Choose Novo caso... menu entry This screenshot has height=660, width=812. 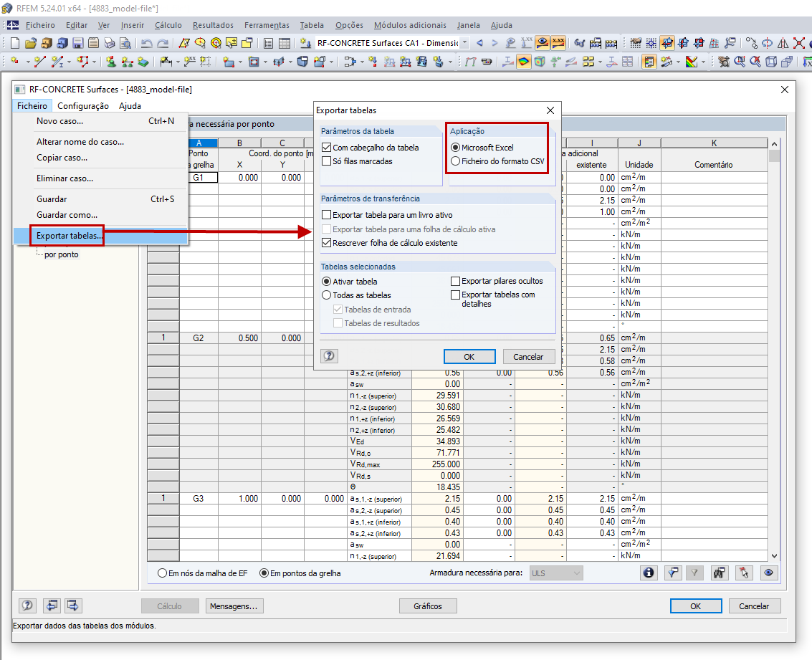100,121
